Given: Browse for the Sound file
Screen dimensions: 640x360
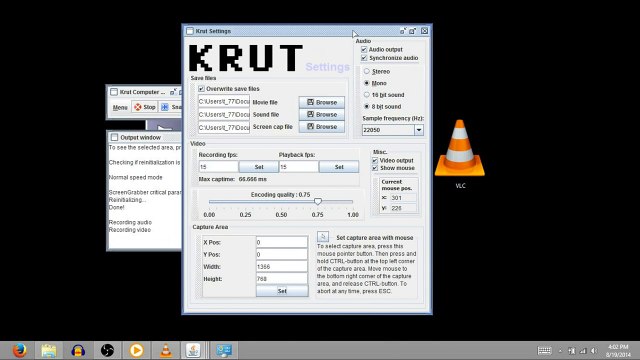Looking at the screenshot, I should (322, 114).
